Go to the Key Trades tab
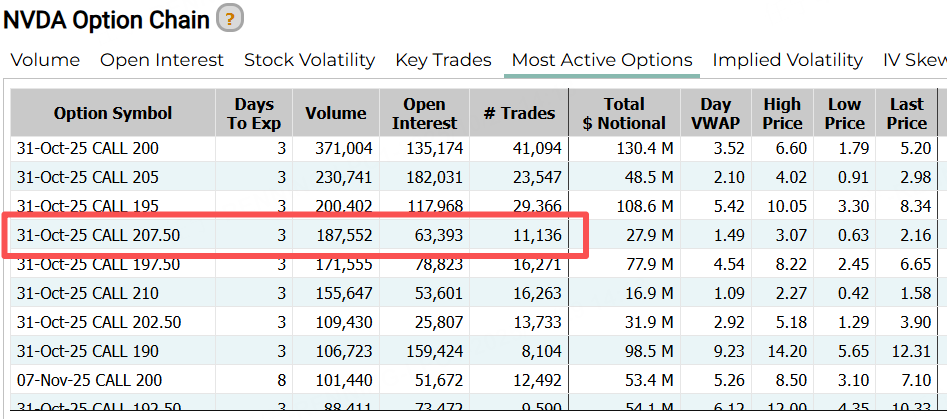 (443, 60)
